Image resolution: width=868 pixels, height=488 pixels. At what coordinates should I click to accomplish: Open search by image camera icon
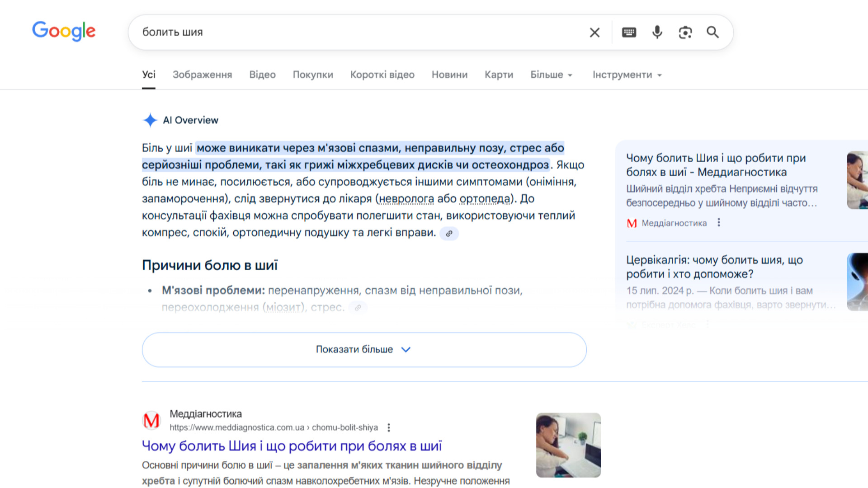685,33
